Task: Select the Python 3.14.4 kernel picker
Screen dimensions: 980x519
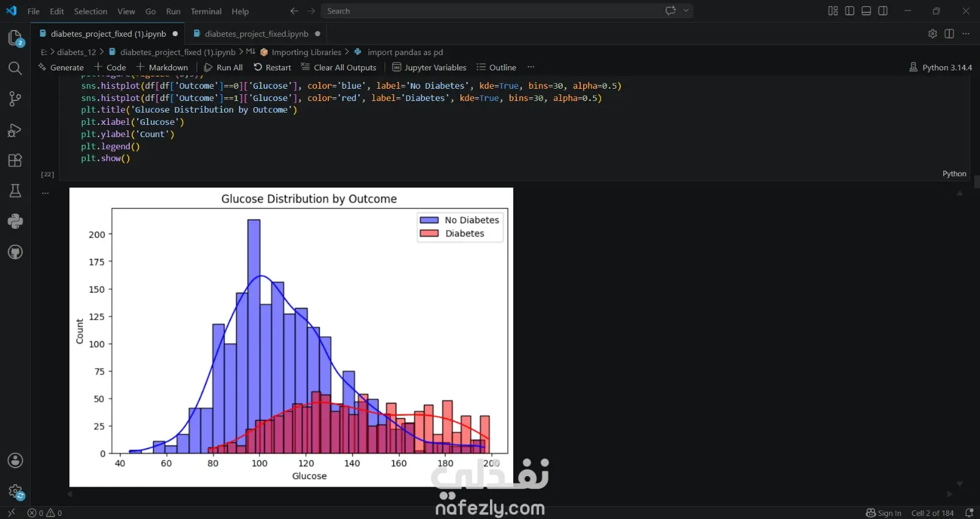Action: click(941, 67)
